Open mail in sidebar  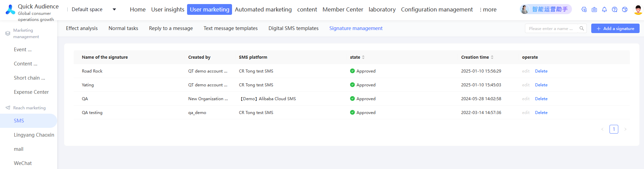pos(19,149)
